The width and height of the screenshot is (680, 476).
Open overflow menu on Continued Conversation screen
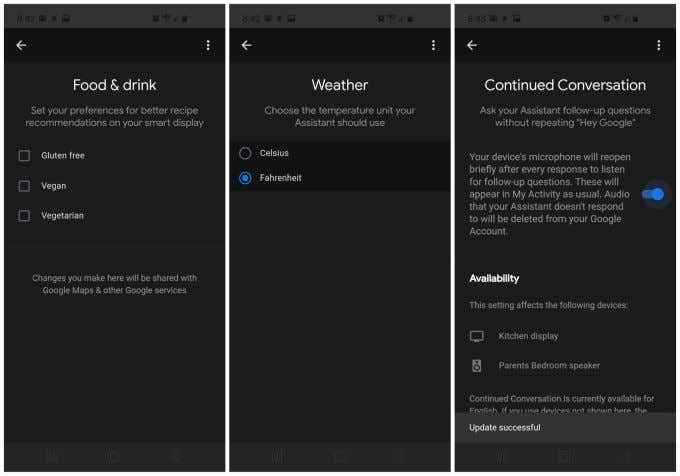point(659,45)
